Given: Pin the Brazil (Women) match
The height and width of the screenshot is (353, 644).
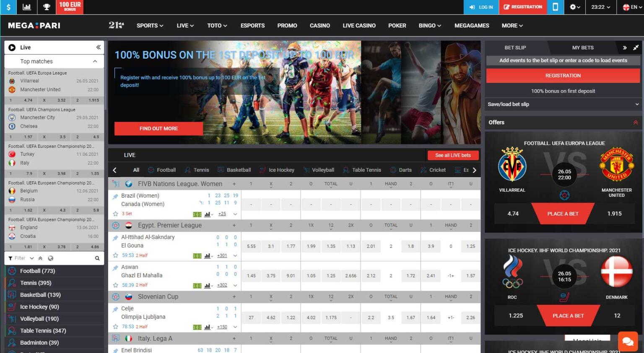Looking at the screenshot, I should [115, 196].
